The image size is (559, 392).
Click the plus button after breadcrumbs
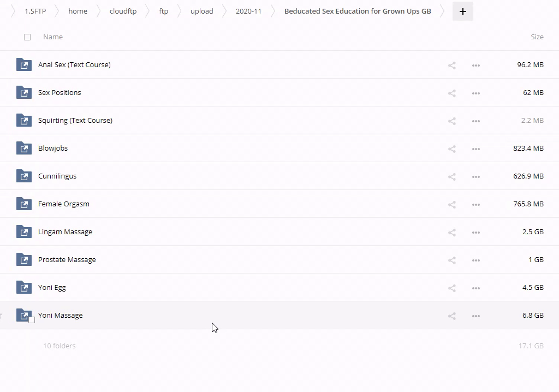point(462,11)
